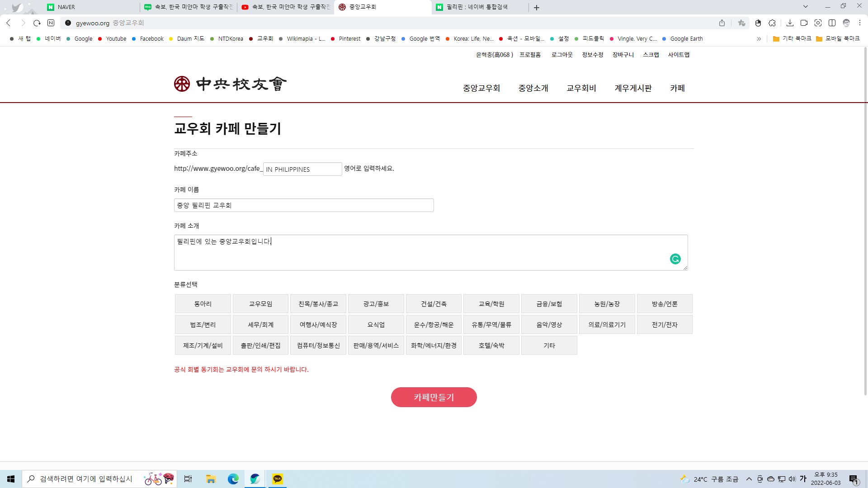Switch to the 필리핀 네이버 통합검색 tab
Screen dimensions: 868x488
(477, 7)
